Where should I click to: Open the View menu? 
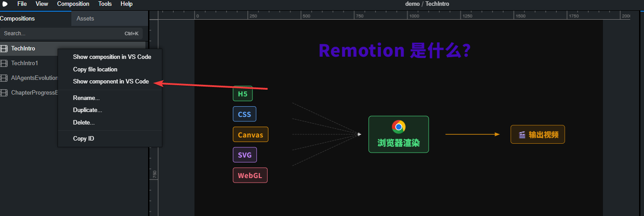[x=42, y=4]
